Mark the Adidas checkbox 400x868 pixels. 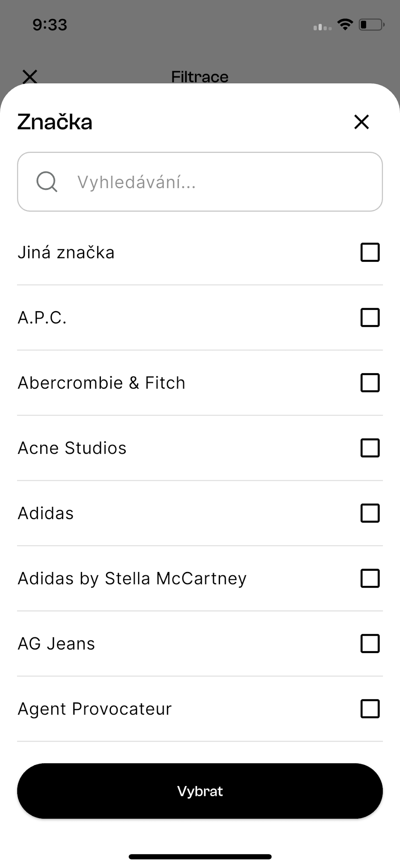point(370,513)
